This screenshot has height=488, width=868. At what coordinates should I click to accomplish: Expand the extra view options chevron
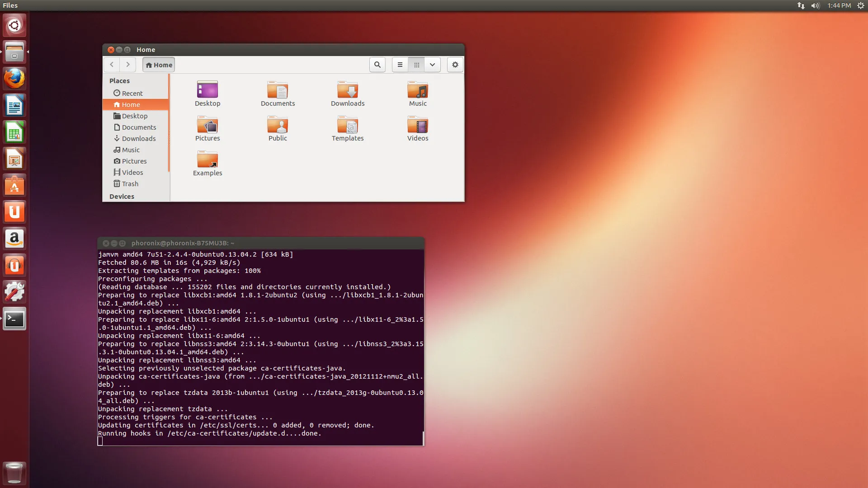pos(432,64)
